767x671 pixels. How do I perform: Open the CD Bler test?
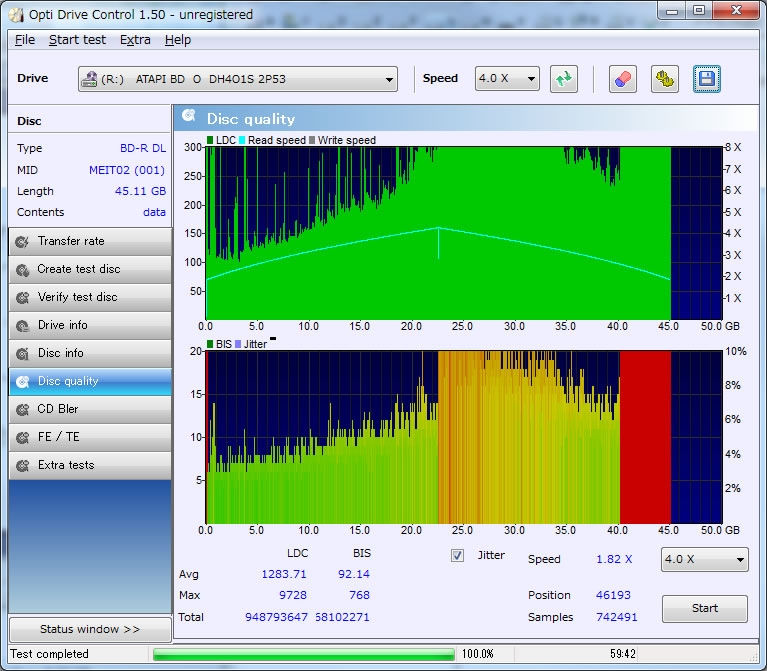click(x=89, y=409)
